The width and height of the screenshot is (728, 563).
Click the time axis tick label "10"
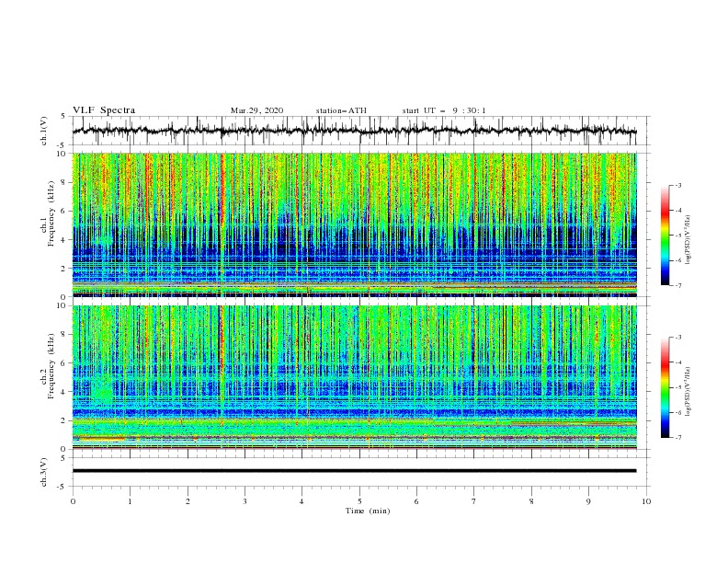[x=646, y=501]
